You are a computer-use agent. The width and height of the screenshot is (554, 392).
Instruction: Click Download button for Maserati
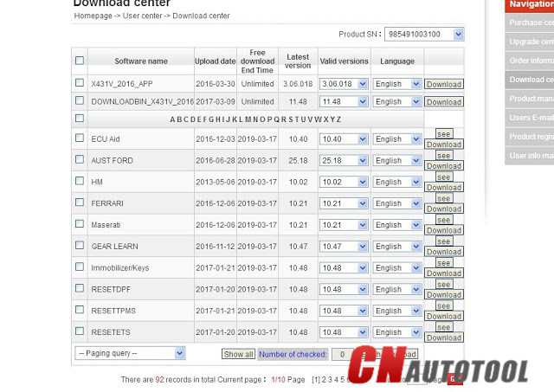coord(444,230)
